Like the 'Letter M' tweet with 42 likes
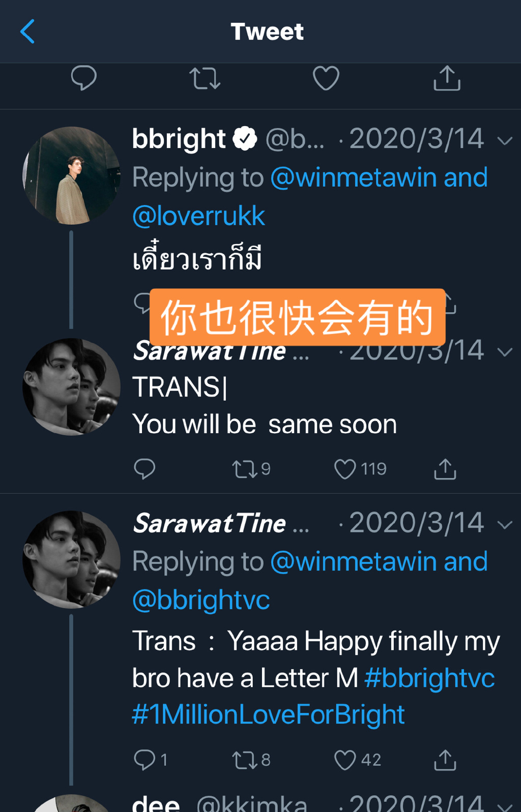This screenshot has height=812, width=521. [345, 760]
